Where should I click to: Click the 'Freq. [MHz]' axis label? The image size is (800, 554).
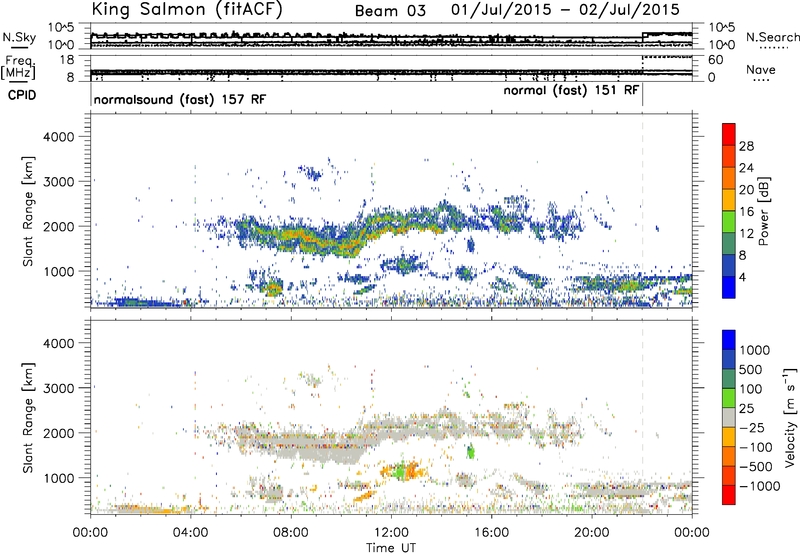coord(18,67)
